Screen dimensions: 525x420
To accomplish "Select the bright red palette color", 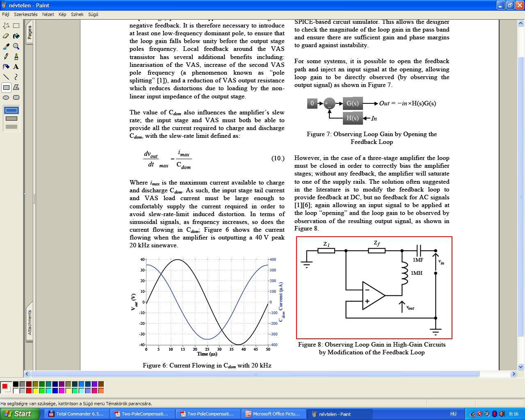I will [29, 391].
